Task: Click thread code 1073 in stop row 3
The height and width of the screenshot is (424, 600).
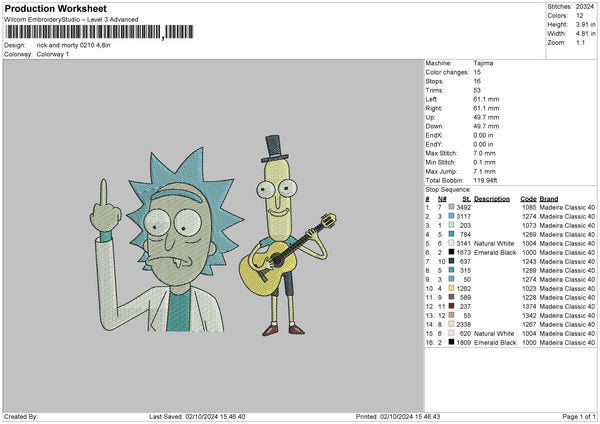Action: coord(529,225)
